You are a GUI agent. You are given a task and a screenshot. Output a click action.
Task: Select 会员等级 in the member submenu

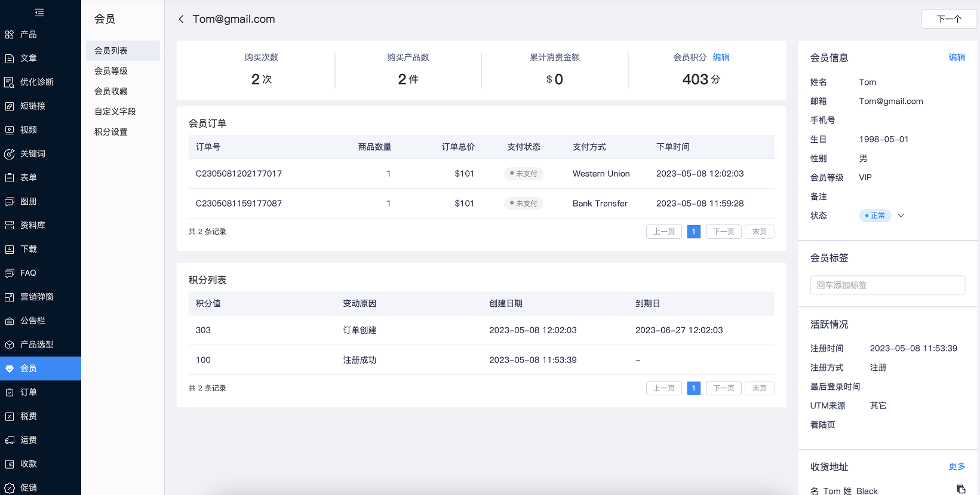[x=111, y=71]
